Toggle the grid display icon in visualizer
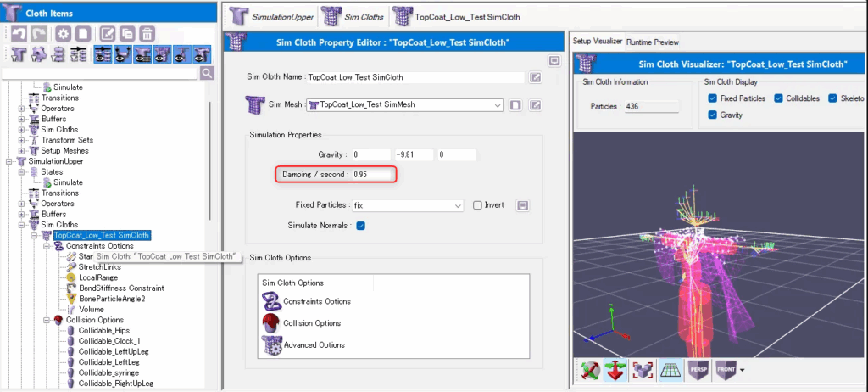The image size is (868, 392). (x=670, y=371)
